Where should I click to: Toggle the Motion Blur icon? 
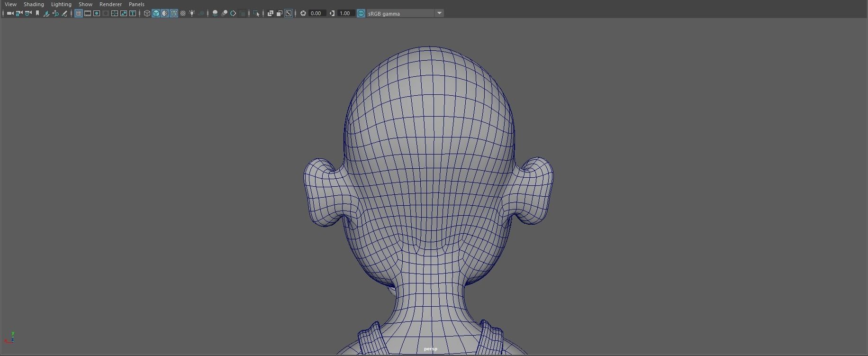224,13
